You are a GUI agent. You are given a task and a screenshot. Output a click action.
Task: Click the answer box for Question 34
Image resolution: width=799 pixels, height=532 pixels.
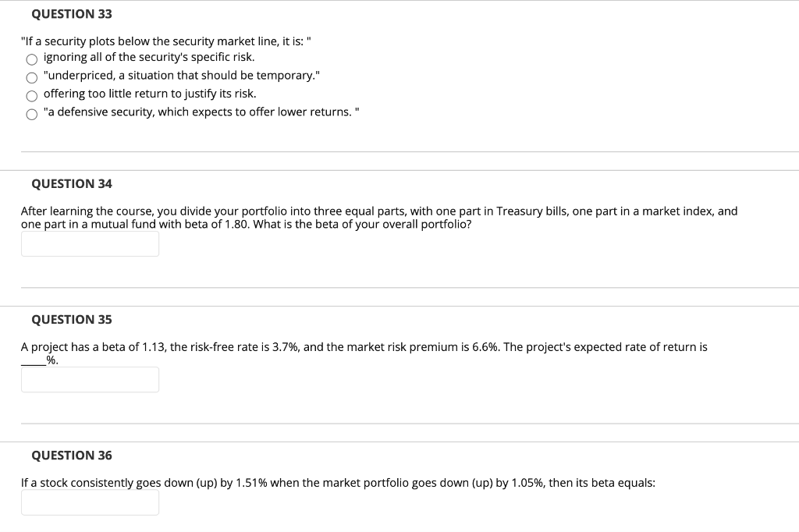coord(90,243)
